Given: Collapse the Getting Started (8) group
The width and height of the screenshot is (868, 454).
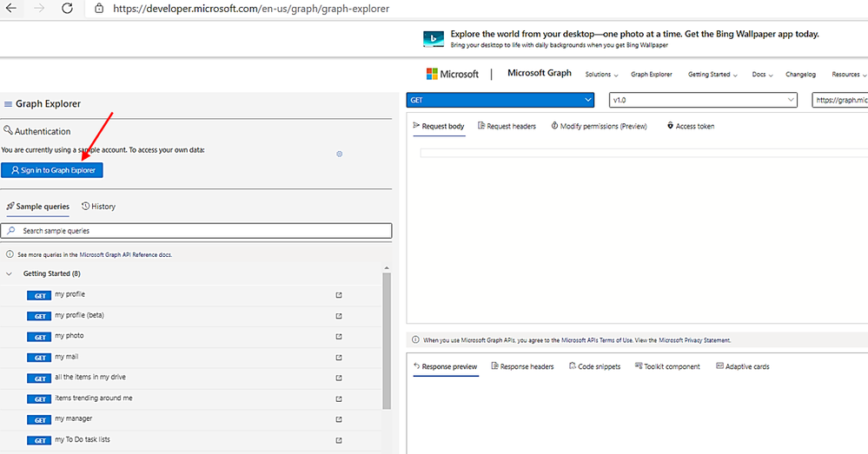Looking at the screenshot, I should click(9, 273).
